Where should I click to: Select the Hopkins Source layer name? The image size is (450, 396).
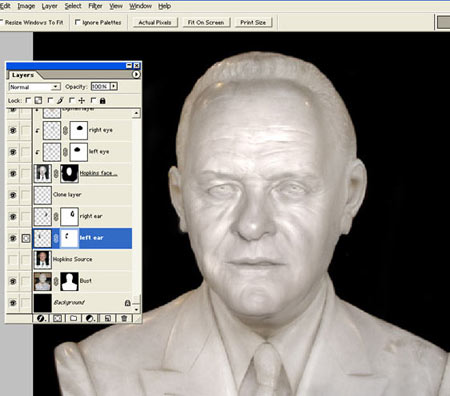pos(73,259)
